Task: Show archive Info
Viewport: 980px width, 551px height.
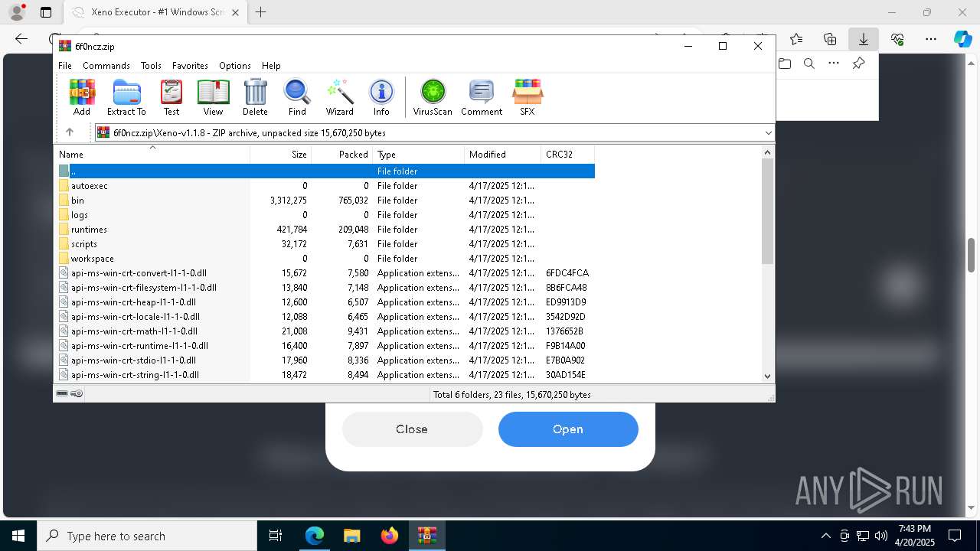Action: (381, 97)
